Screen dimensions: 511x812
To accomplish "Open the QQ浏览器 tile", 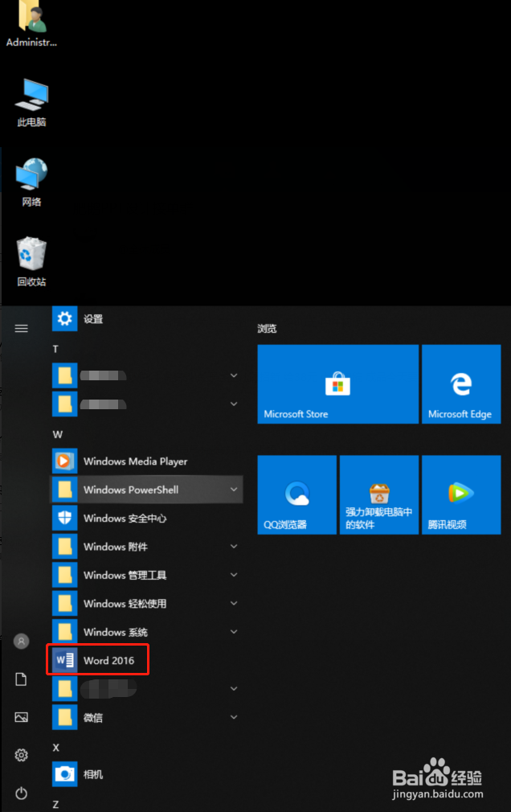I will (297, 495).
